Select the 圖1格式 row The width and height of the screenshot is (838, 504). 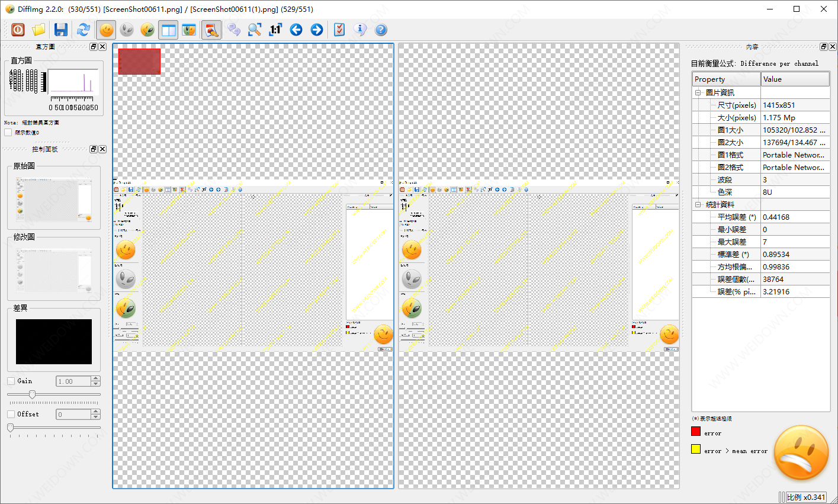(x=761, y=155)
